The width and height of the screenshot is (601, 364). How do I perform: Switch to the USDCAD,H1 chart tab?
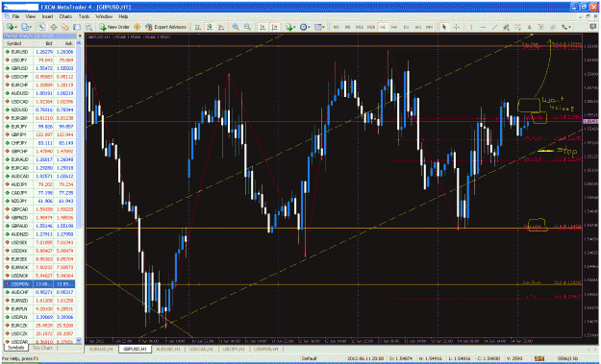(202, 349)
